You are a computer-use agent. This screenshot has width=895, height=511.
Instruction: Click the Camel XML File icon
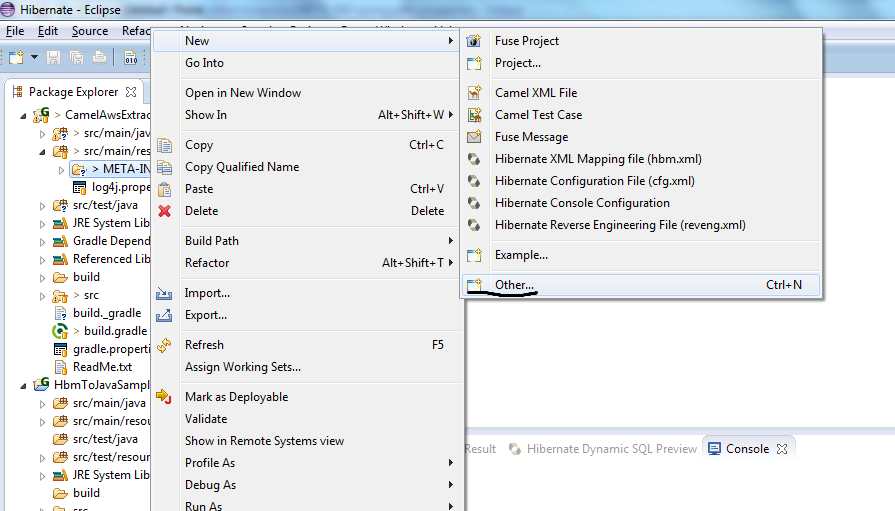[474, 92]
